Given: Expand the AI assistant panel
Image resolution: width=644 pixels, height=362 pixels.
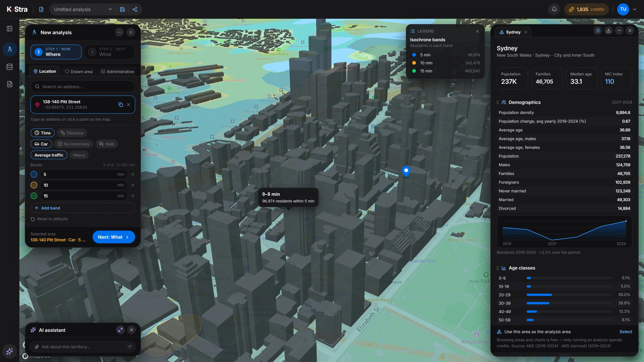Looking at the screenshot, I should coord(120,330).
